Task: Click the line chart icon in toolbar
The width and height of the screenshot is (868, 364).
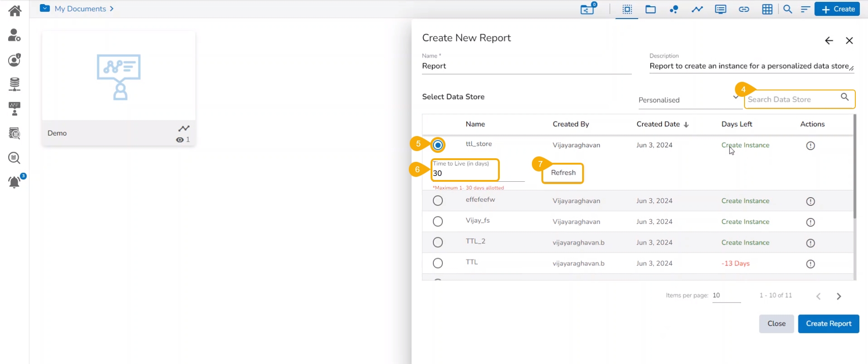Action: click(x=697, y=9)
